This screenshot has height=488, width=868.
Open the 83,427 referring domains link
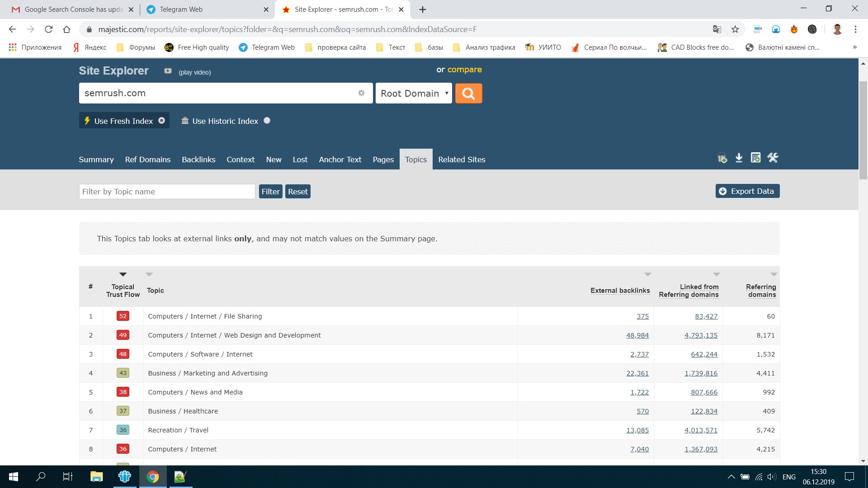click(706, 316)
